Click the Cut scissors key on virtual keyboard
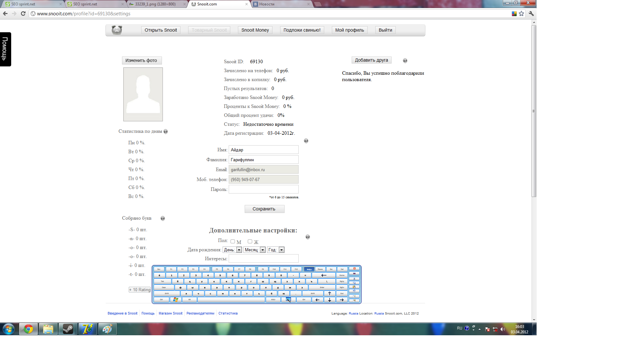Screen dimensions: 642x364 (x=354, y=279)
